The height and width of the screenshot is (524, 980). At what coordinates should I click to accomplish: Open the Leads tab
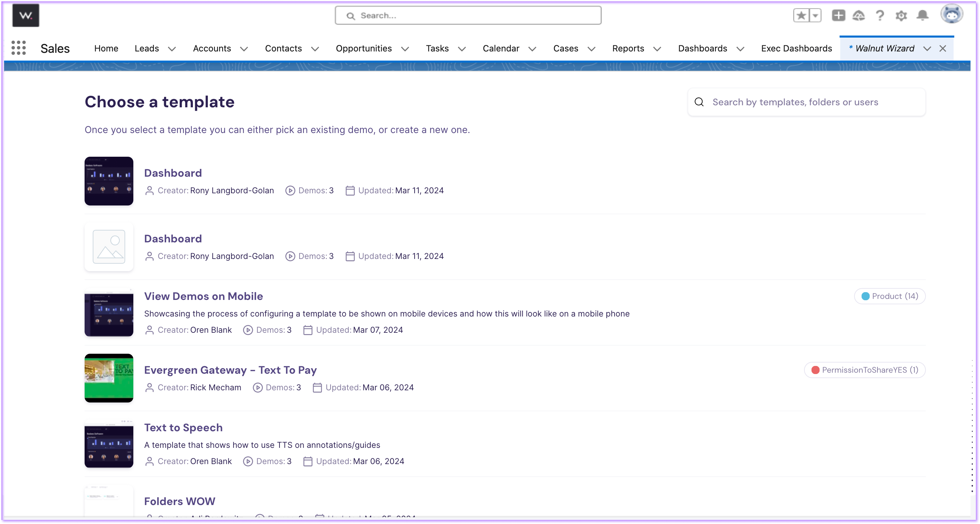click(147, 48)
